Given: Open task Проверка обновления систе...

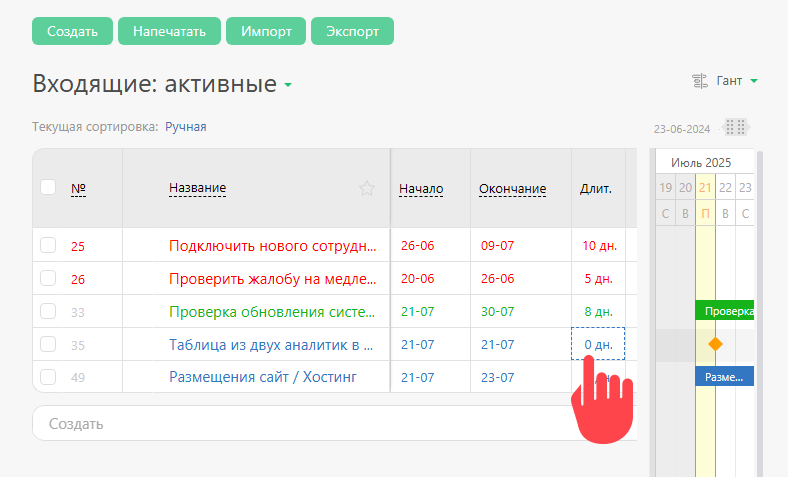Looking at the screenshot, I should click(272, 312).
